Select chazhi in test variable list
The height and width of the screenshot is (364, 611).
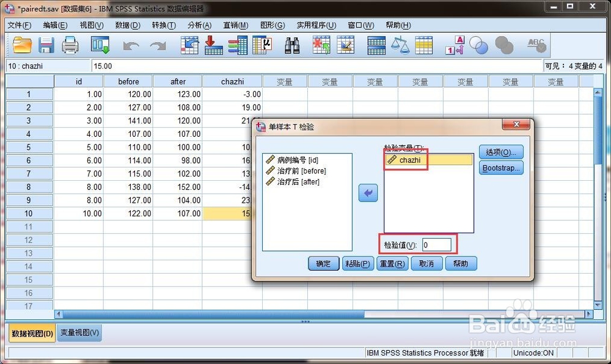429,159
